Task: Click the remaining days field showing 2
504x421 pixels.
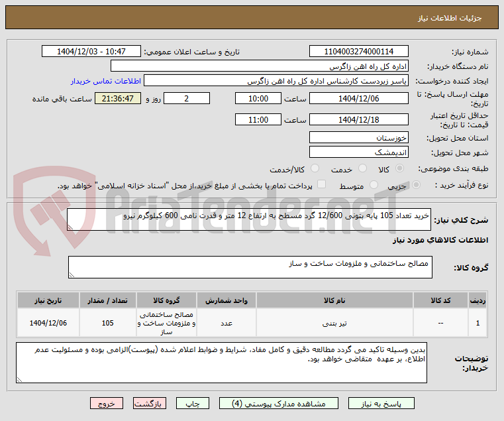Action: pyautogui.click(x=187, y=98)
